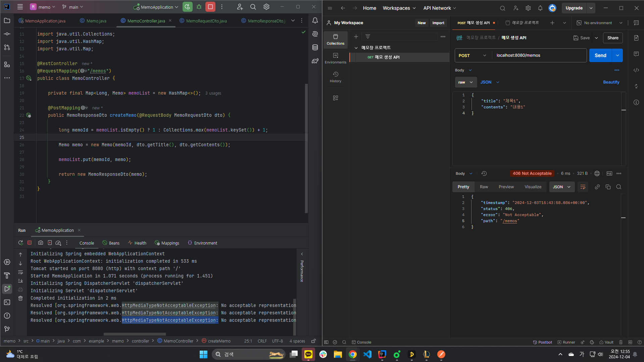This screenshot has height=362, width=644.
Task: Clear console with trash icon
Action: pos(20,298)
